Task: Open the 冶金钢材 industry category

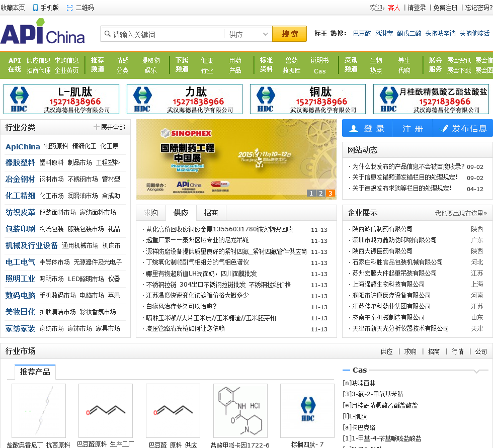Action: click(21, 180)
